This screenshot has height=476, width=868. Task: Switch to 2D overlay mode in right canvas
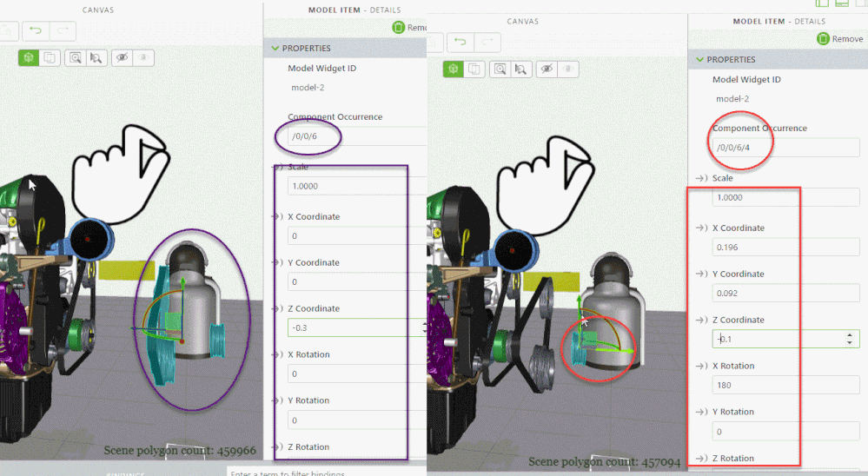tap(474, 69)
